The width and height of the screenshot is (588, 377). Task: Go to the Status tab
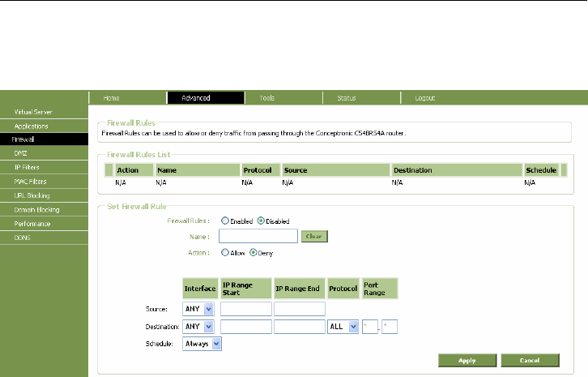[346, 97]
